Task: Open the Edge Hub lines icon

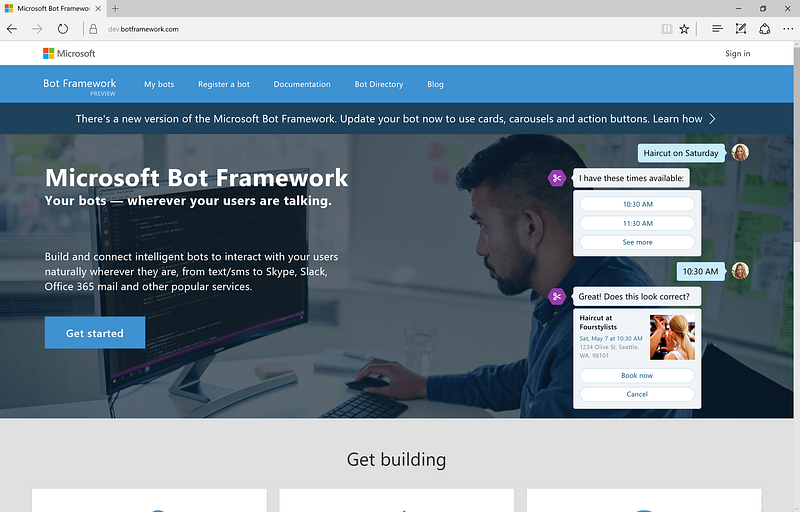Action: tap(717, 29)
